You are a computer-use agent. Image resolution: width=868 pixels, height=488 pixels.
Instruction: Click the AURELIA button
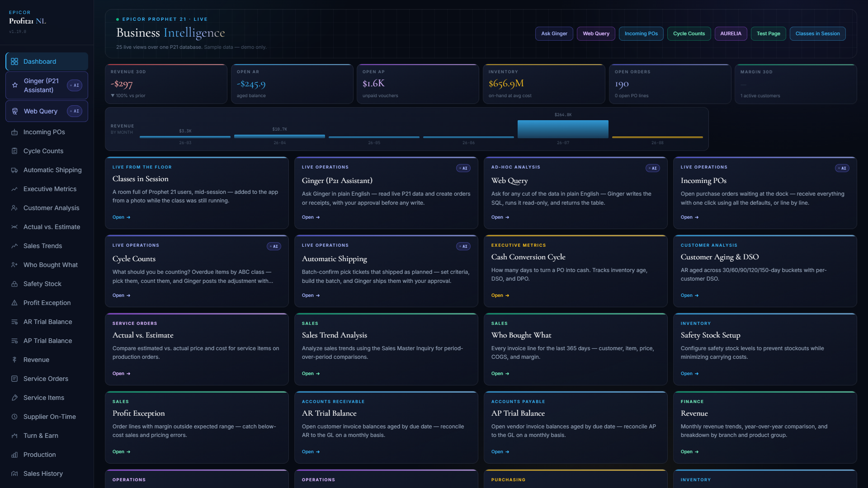pyautogui.click(x=731, y=33)
